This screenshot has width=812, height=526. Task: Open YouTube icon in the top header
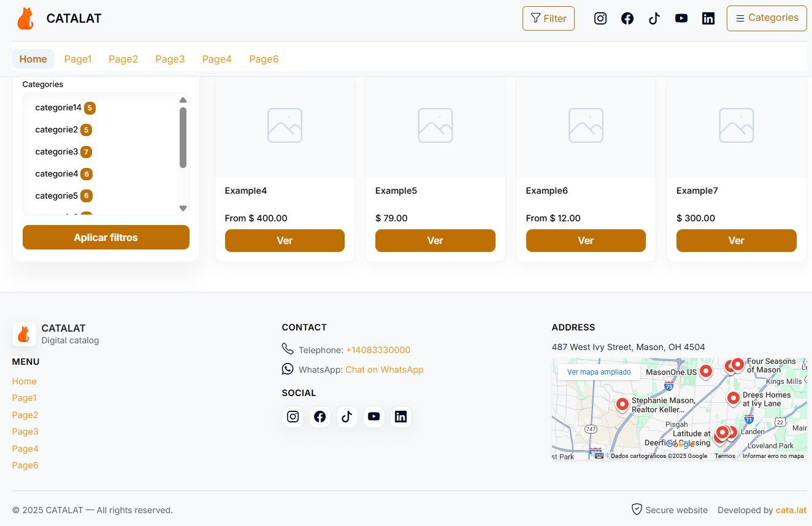[x=681, y=18]
